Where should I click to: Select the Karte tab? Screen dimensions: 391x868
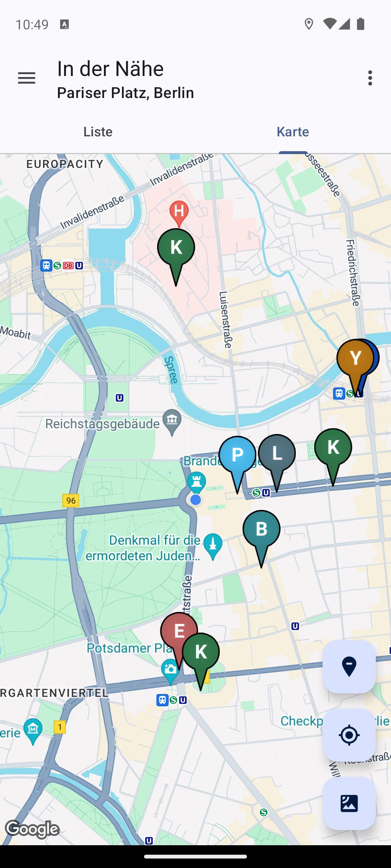[x=293, y=132]
